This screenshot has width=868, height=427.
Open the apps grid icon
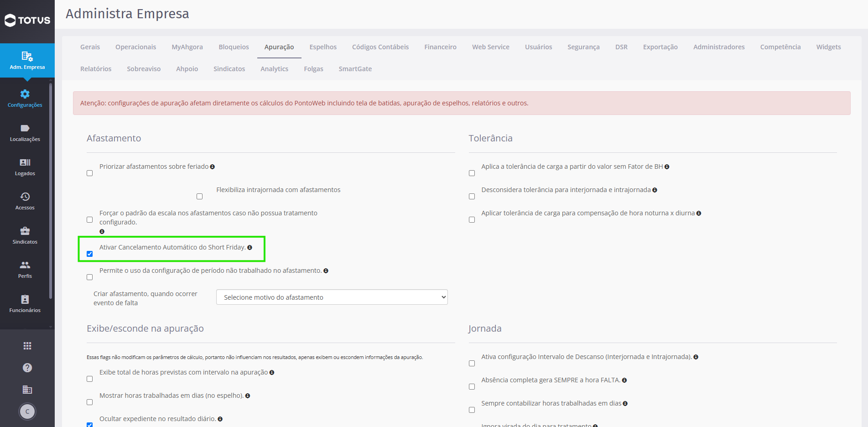click(27, 346)
